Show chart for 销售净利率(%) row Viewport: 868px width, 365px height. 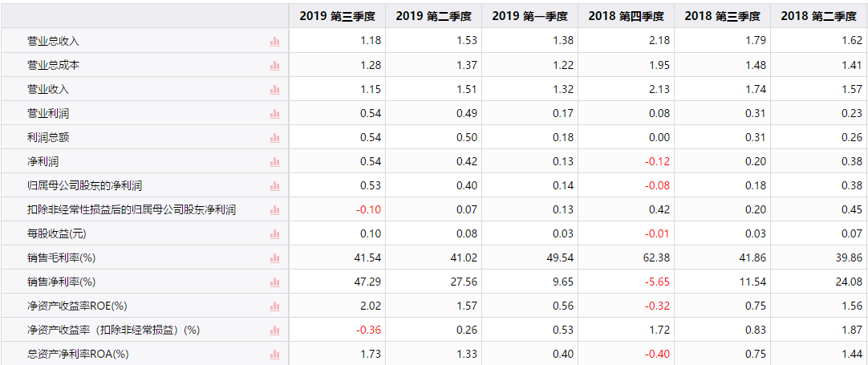coord(274,282)
